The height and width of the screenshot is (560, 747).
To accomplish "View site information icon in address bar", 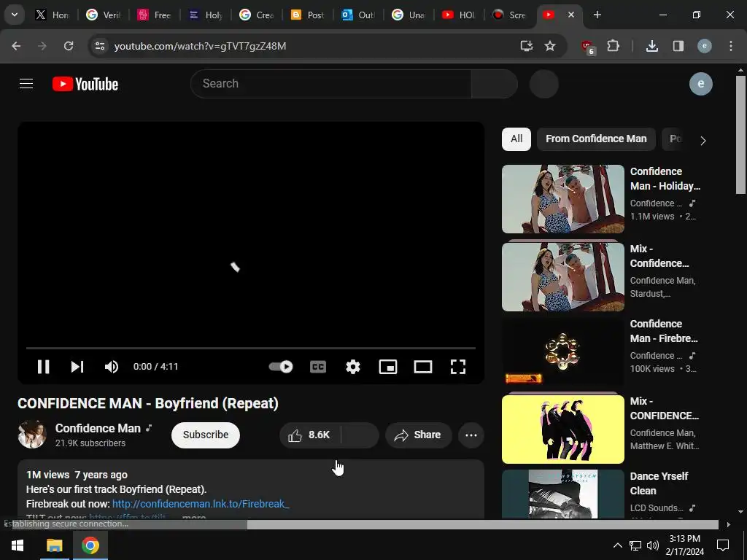I will 99,46.
